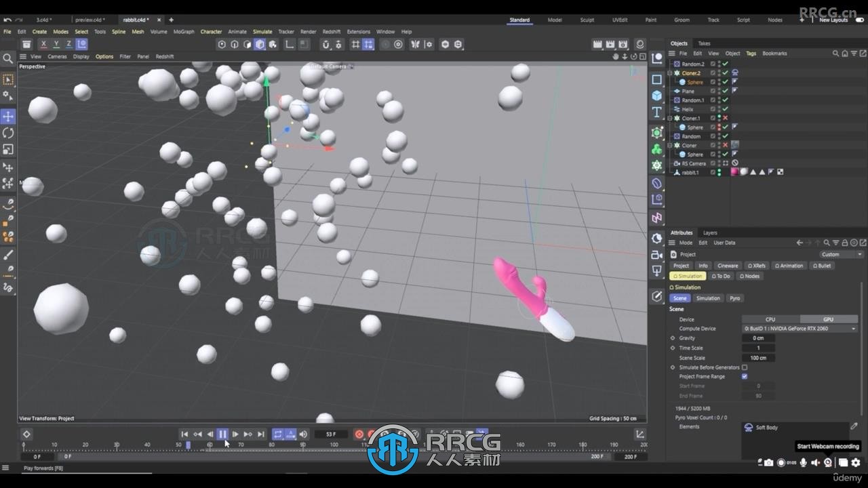Collapse the Cloner tree node
Screen dimensions: 868x488
click(x=670, y=145)
